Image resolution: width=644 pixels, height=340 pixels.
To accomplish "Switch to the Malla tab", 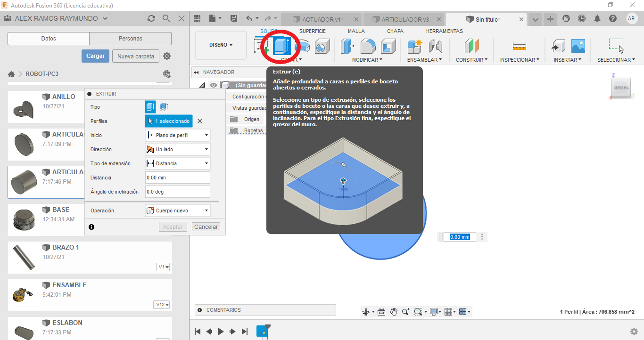I will tap(356, 31).
